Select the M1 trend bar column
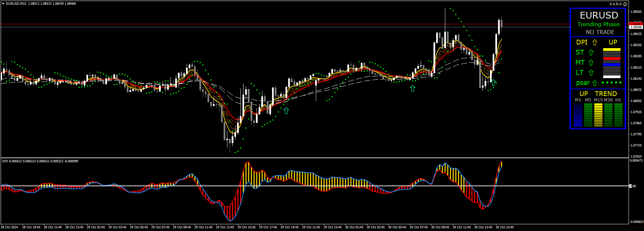This screenshot has width=644, height=231. click(578, 115)
